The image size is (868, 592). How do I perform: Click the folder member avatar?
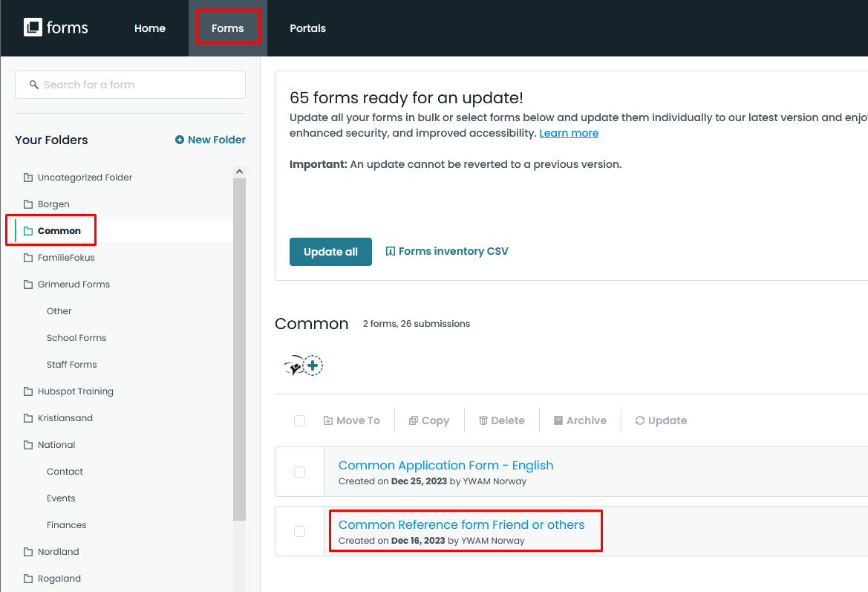coord(293,366)
